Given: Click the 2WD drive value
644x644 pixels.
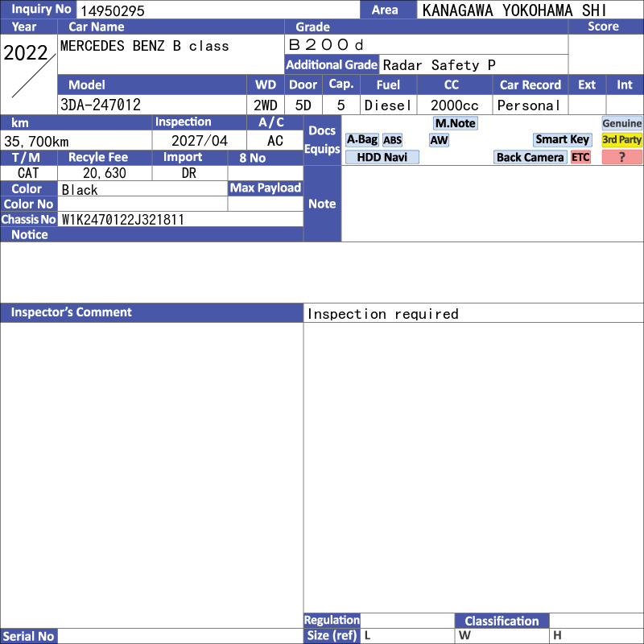Looking at the screenshot, I should point(266,105).
